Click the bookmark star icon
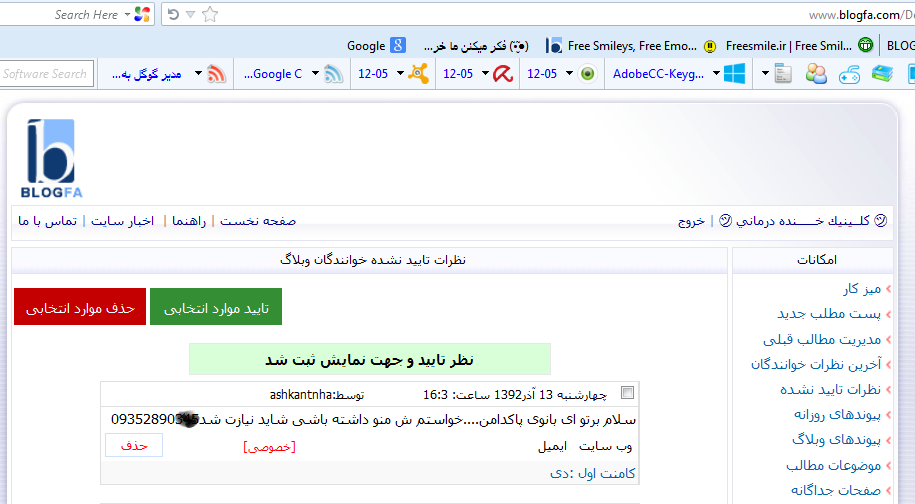915x504 pixels. point(209,14)
